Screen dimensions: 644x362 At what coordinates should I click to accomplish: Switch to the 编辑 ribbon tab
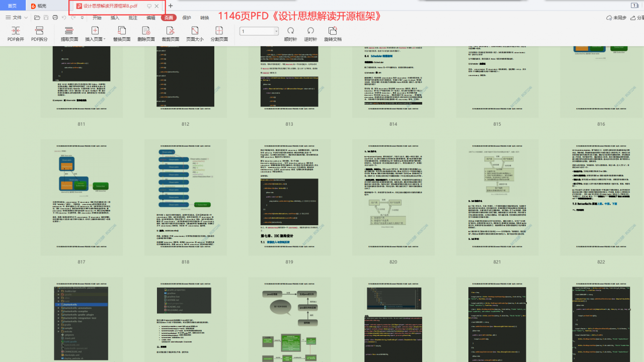coord(151,18)
